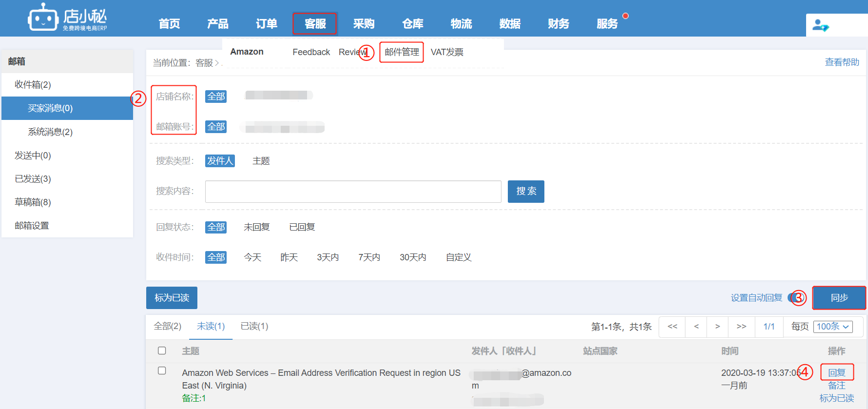Go to last page with >> button
The width and height of the screenshot is (868, 409).
pyautogui.click(x=741, y=327)
